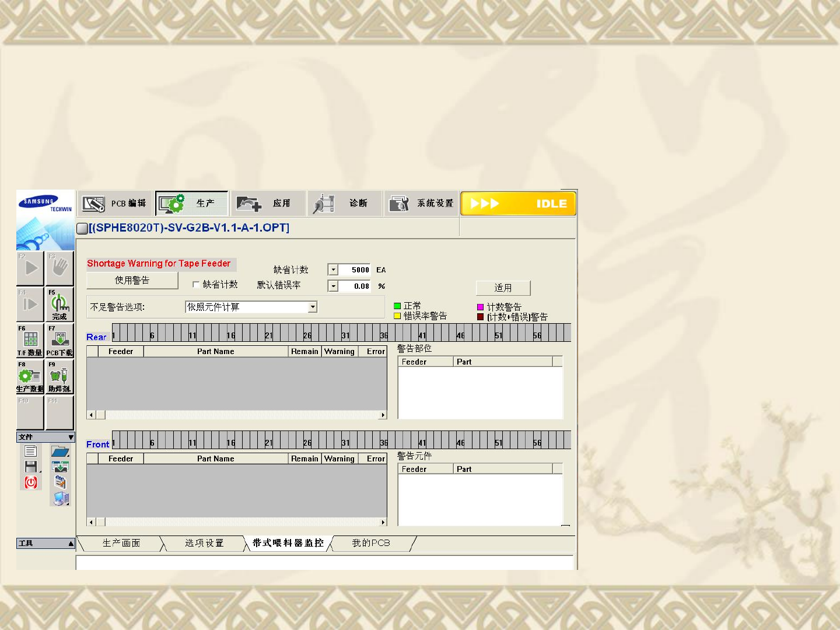Click the 使用警告 button
This screenshot has width=840, height=630.
(132, 281)
